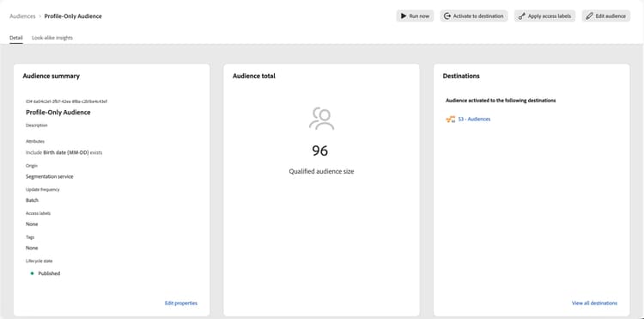Click the Destinations heading
The image size is (644, 319).
click(x=461, y=76)
